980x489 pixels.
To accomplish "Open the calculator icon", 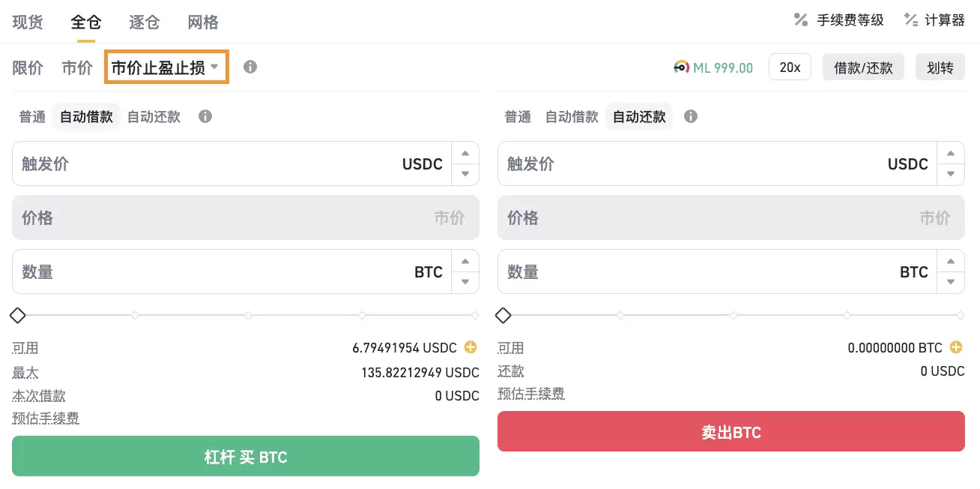I will point(911,20).
